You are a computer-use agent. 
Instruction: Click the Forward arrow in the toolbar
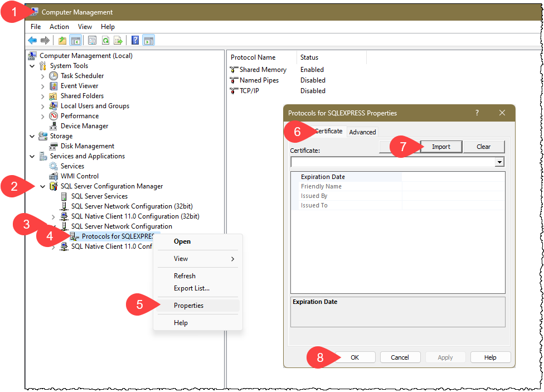point(45,41)
